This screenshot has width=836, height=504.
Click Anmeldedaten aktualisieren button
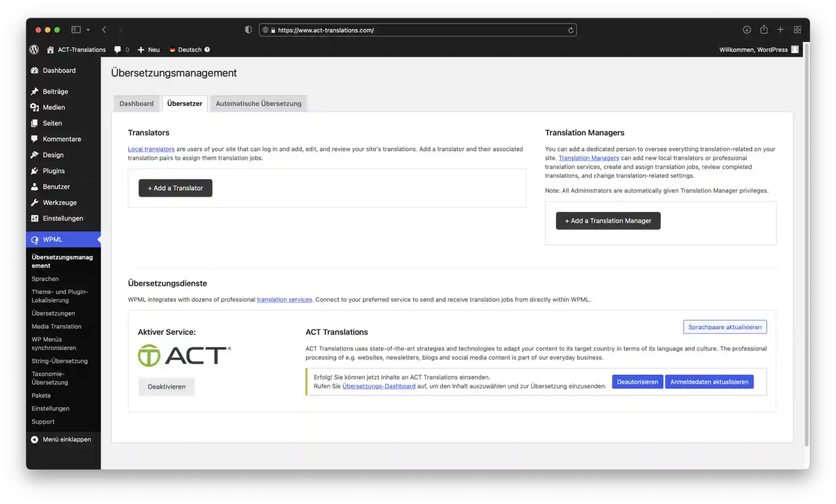(x=709, y=382)
